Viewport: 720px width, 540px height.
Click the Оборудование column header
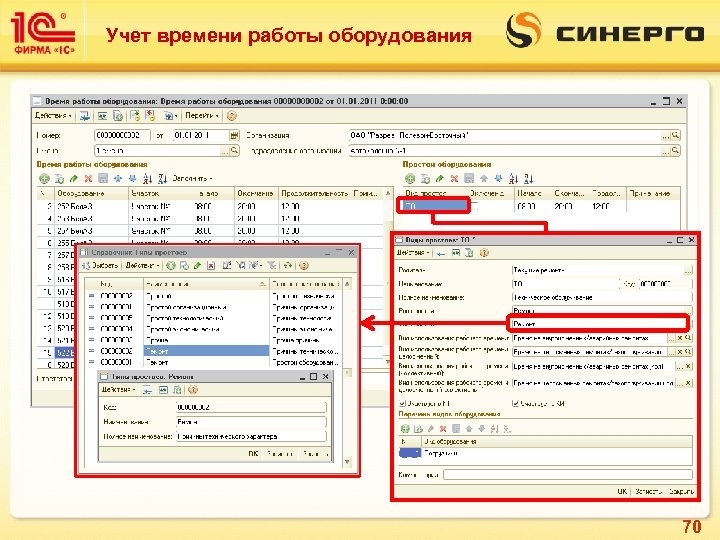[x=92, y=193]
